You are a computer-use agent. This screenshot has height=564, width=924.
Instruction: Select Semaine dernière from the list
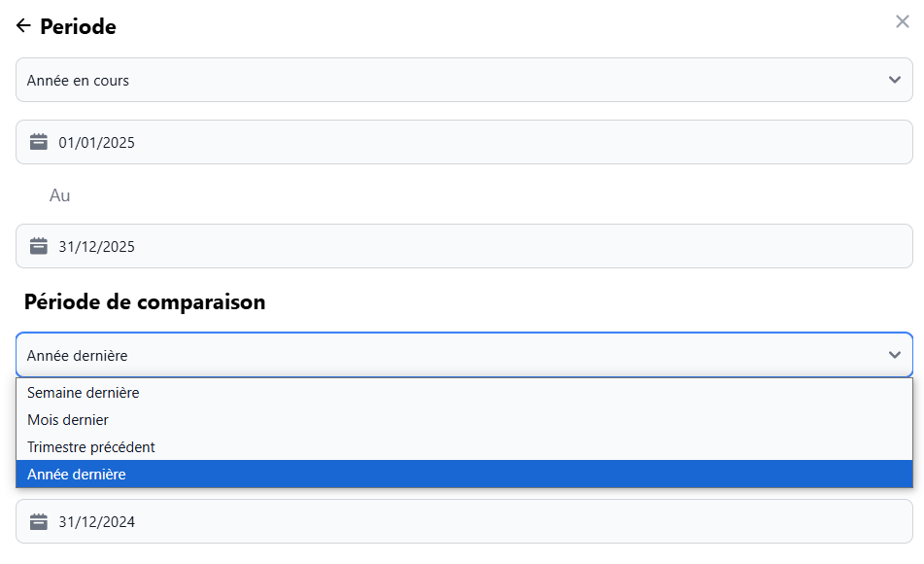coord(84,393)
